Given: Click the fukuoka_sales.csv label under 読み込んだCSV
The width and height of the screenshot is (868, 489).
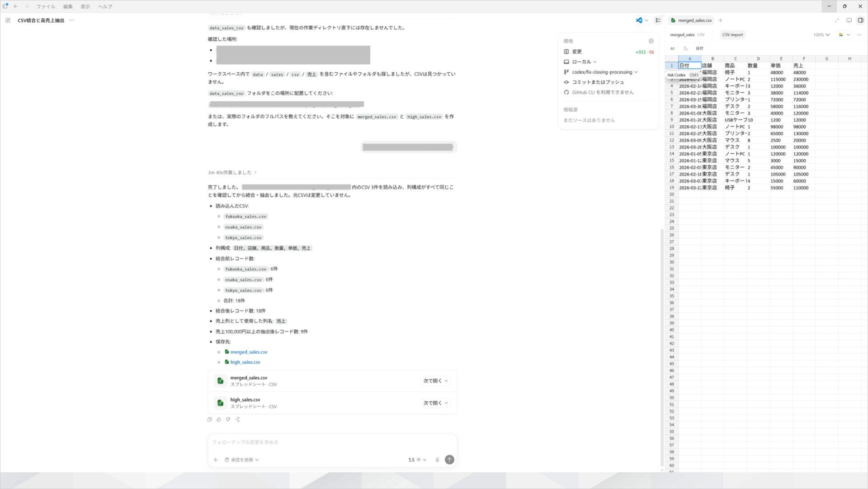Looking at the screenshot, I should pyautogui.click(x=246, y=216).
